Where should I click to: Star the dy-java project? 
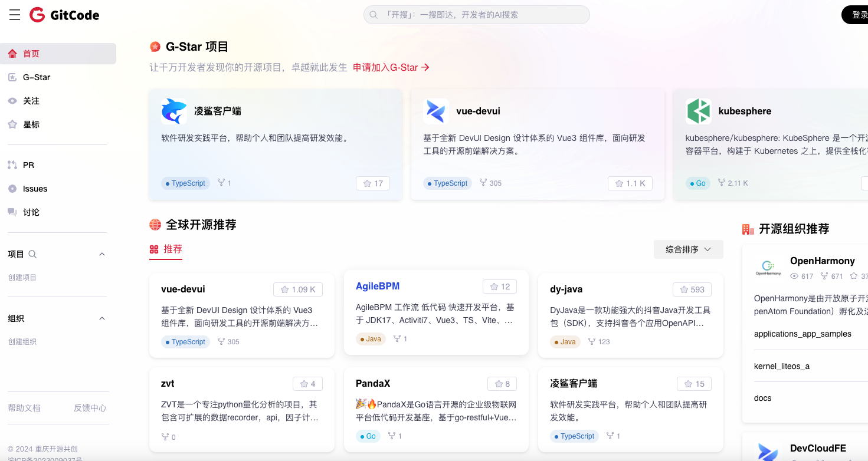[692, 289]
